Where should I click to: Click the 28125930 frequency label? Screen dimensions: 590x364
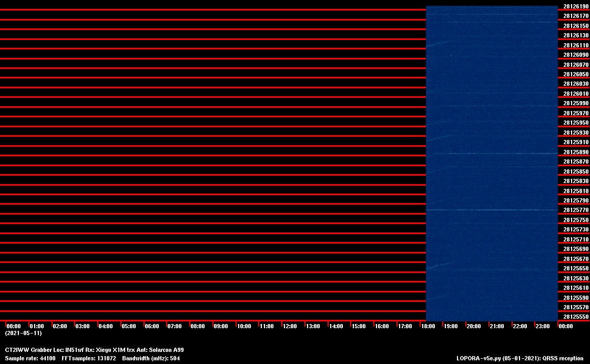(x=576, y=133)
